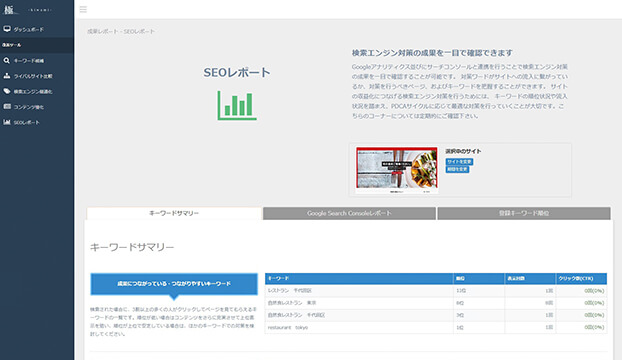Click the hamburger menu icon in top bar
This screenshot has height=360, width=622.
(x=83, y=10)
